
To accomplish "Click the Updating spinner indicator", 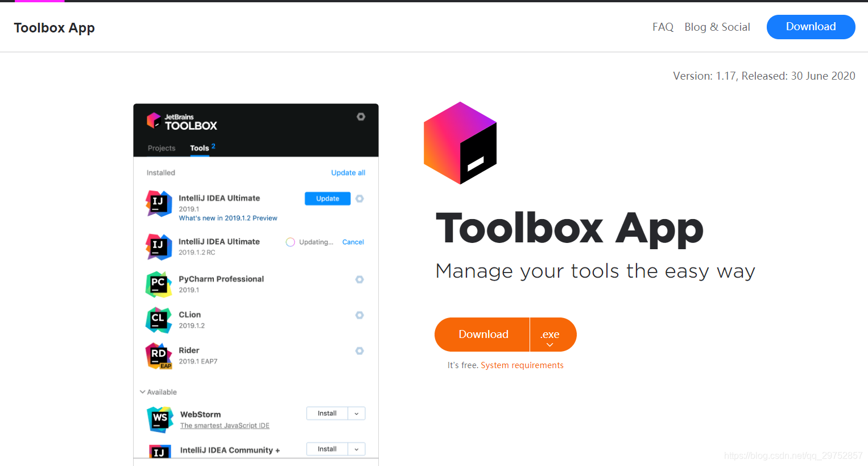I will [x=290, y=242].
